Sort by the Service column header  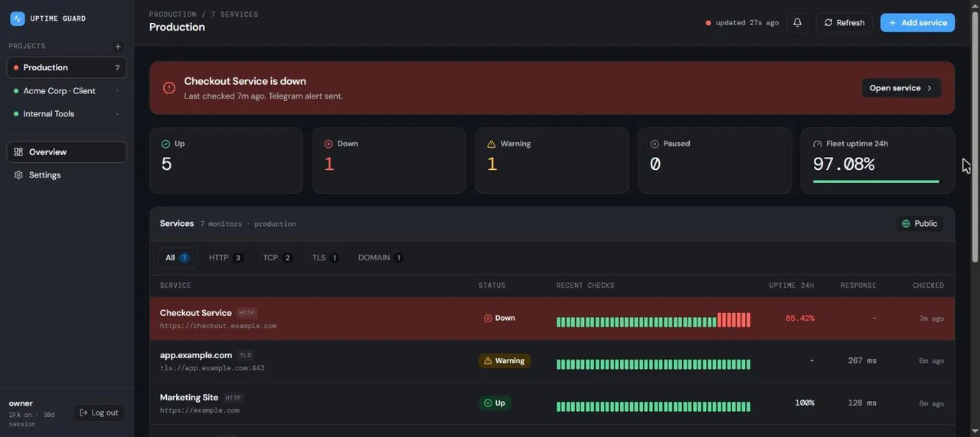click(x=175, y=285)
